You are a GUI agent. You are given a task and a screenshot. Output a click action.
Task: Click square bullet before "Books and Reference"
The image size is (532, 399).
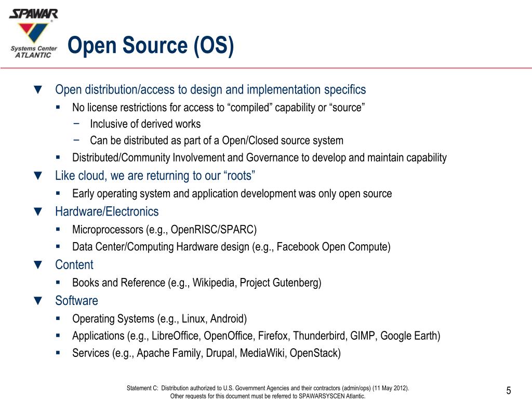point(58,282)
